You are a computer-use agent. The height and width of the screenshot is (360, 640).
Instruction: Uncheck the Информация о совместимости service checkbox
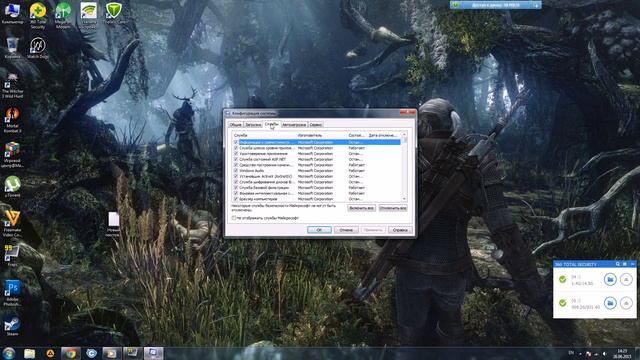(236, 142)
